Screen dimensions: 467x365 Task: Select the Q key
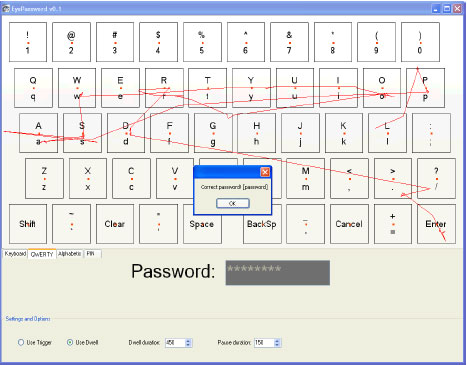coord(33,88)
